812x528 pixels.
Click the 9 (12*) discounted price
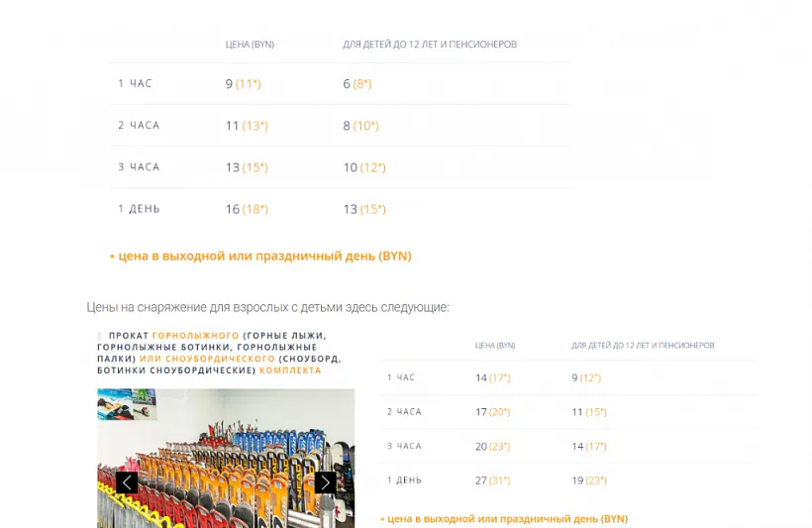585,377
